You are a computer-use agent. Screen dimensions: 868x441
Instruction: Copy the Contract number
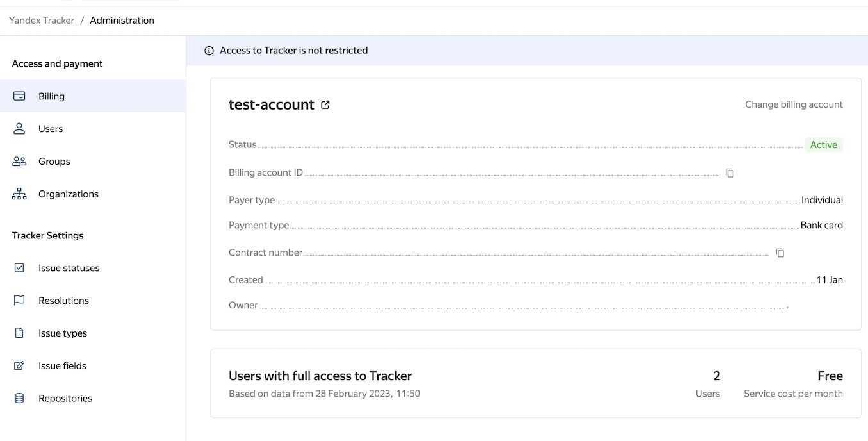click(780, 253)
